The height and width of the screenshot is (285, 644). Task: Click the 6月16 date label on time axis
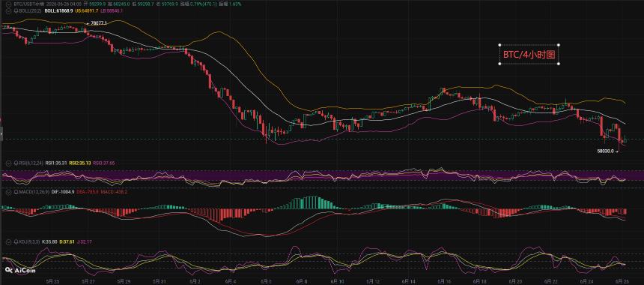tap(443, 281)
